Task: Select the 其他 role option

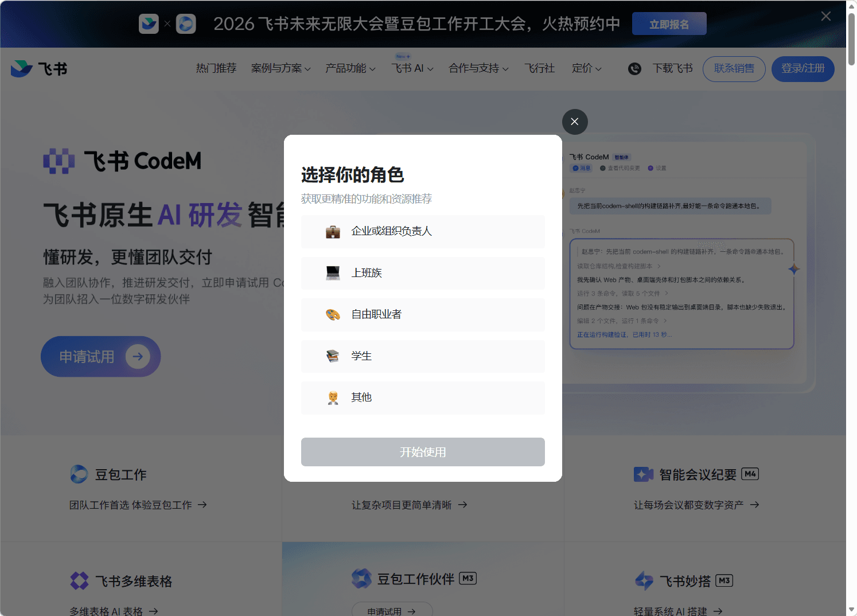Action: point(423,397)
